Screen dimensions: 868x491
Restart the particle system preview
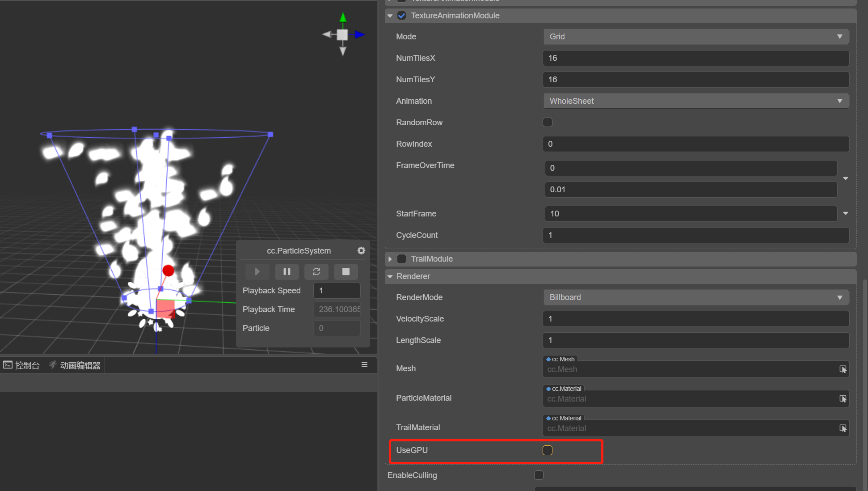[x=316, y=271]
